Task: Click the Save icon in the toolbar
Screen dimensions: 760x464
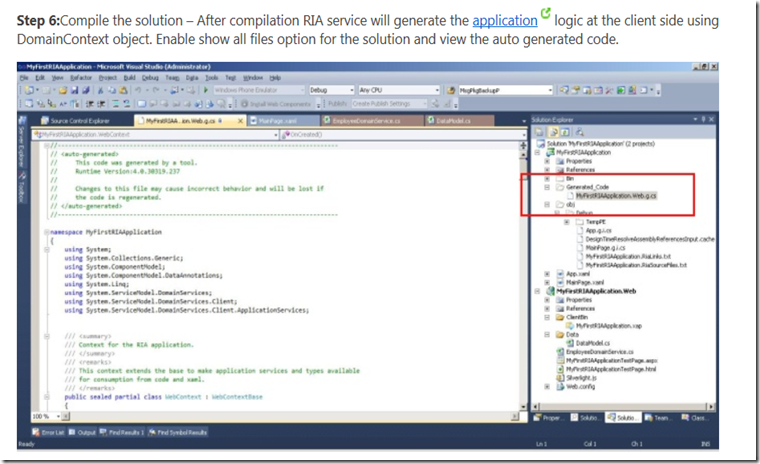Action: point(75,90)
